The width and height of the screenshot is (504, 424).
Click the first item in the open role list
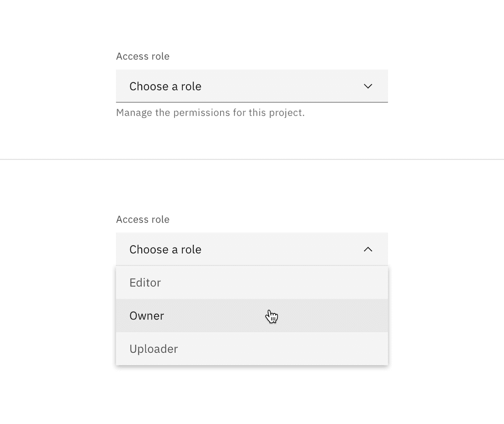(x=252, y=282)
